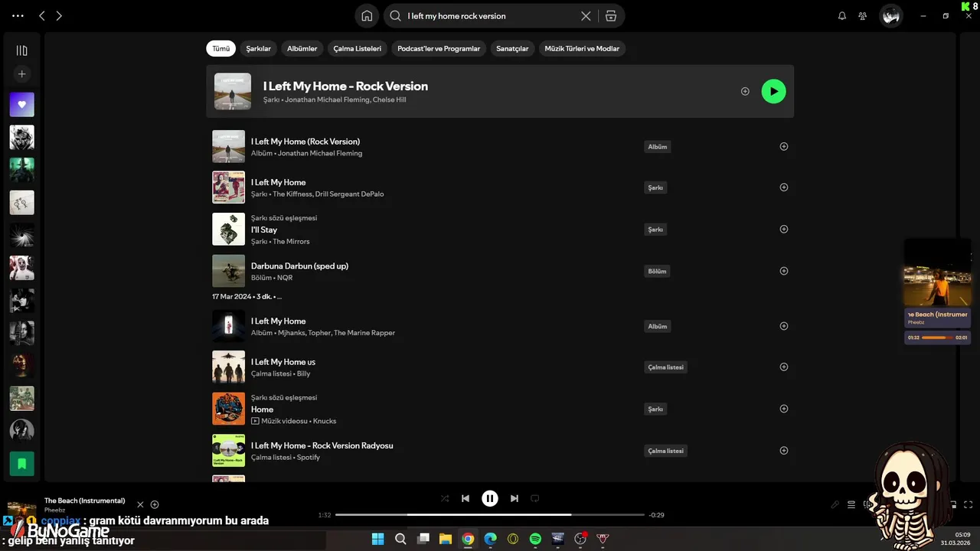
Task: Go back with the left arrow
Action: click(42, 15)
